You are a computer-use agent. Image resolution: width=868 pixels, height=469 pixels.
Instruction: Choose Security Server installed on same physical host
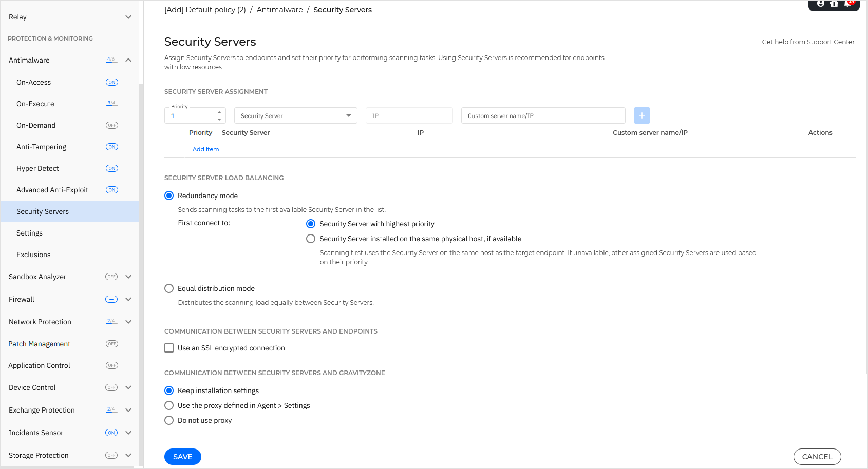pos(311,239)
